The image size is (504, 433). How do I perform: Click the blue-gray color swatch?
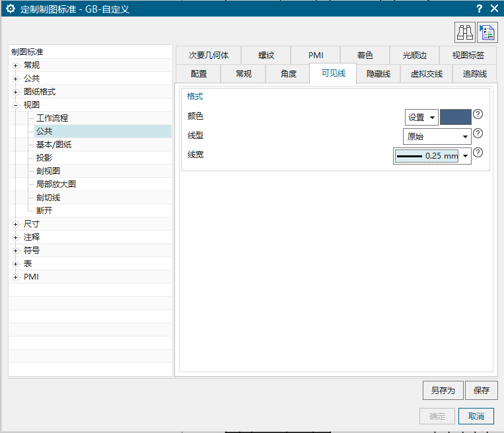456,117
